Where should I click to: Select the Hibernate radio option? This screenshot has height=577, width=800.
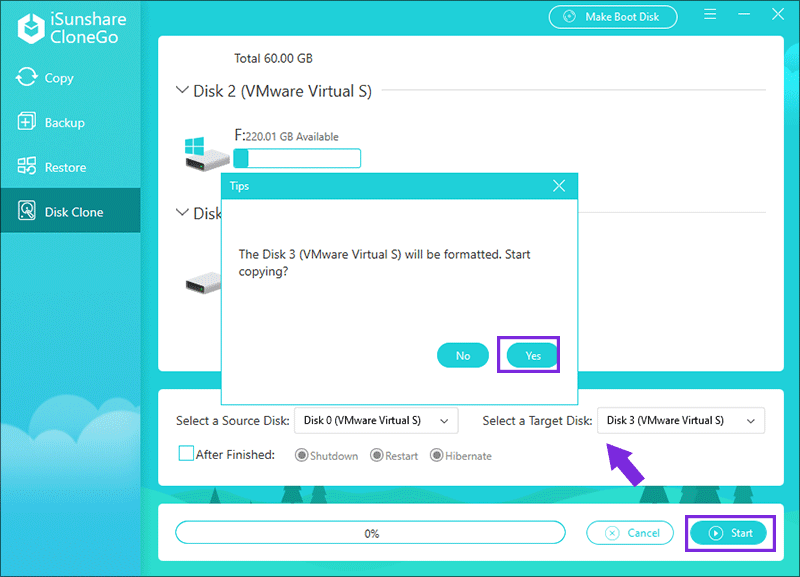tap(436, 456)
